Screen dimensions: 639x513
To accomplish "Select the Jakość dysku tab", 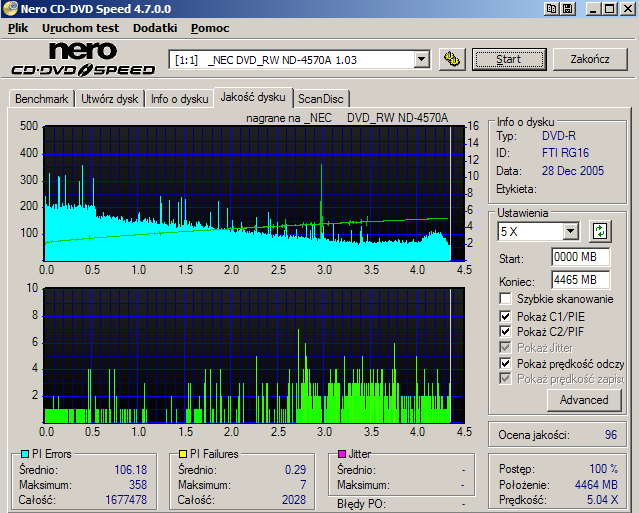I will [253, 97].
